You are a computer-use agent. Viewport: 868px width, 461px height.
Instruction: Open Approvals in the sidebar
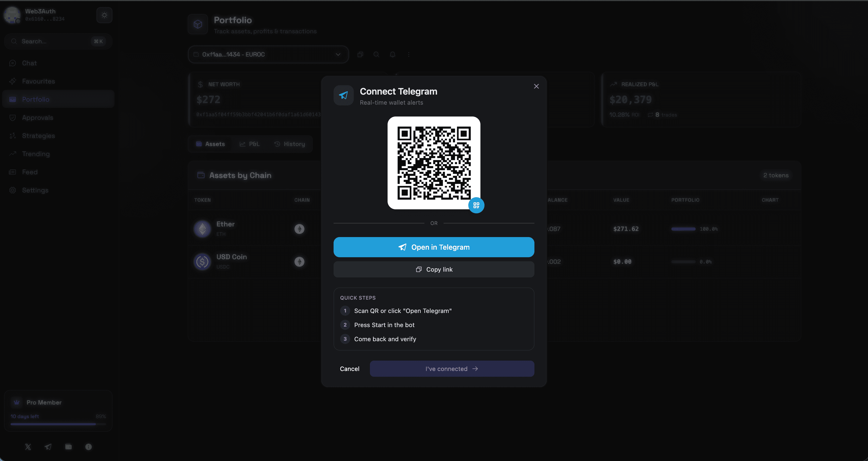(x=58, y=118)
